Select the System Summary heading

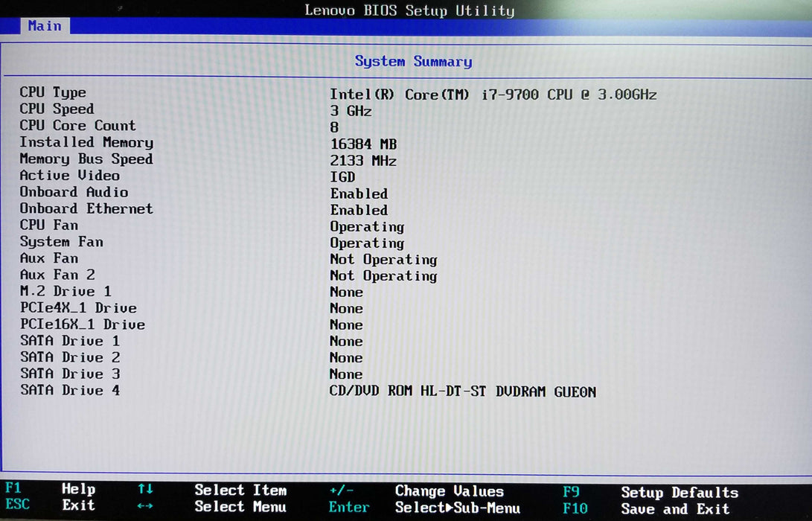(413, 61)
